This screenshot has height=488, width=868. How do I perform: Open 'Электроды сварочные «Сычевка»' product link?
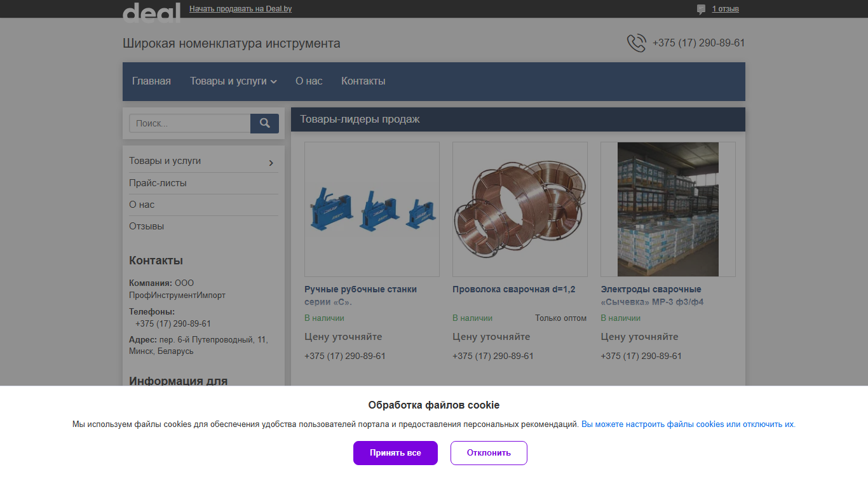[x=652, y=295]
